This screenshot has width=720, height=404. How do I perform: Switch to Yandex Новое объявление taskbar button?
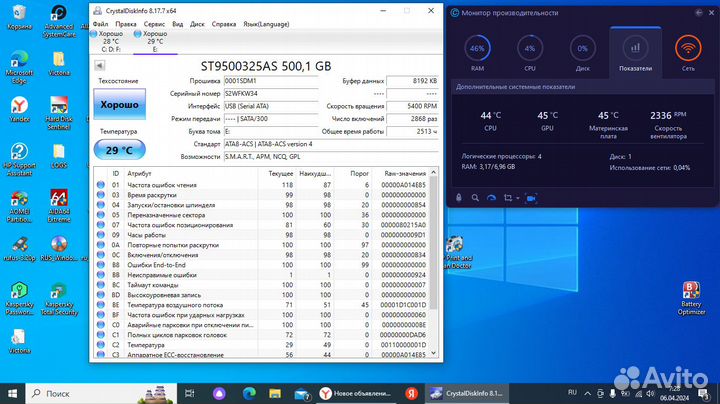click(x=356, y=393)
